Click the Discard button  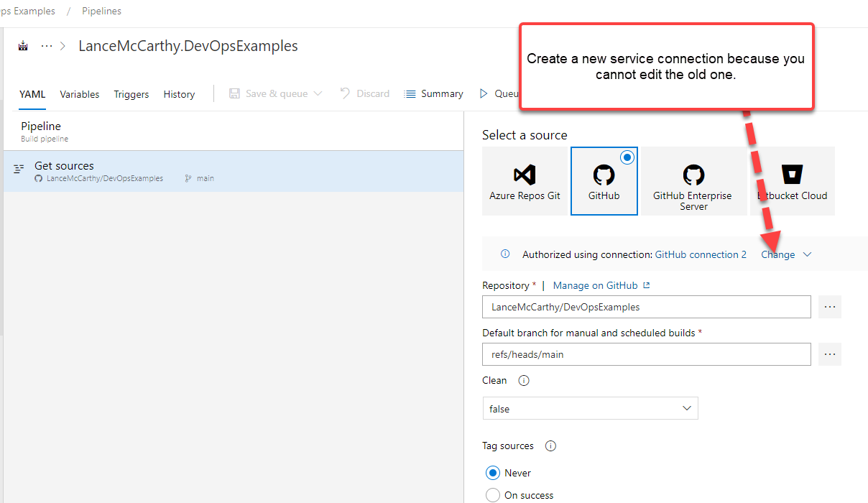click(x=365, y=93)
